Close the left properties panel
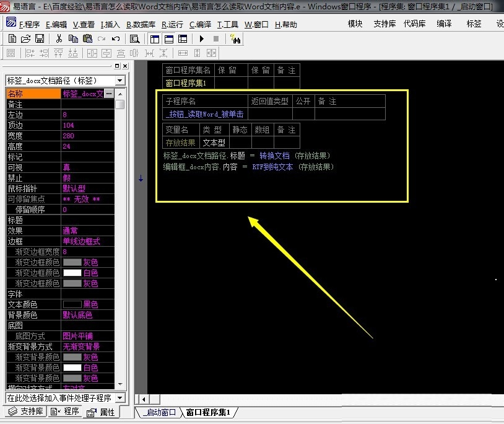Image resolution: width=504 pixels, height=424 pixels. click(125, 66)
